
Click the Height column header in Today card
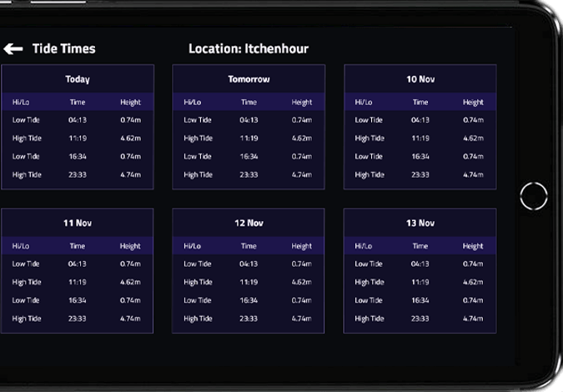tap(131, 103)
